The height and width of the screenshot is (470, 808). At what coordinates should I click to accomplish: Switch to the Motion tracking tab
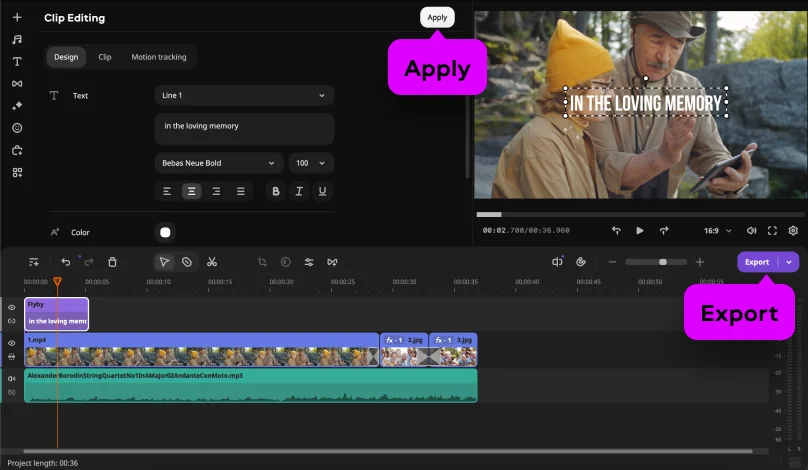pyautogui.click(x=159, y=57)
